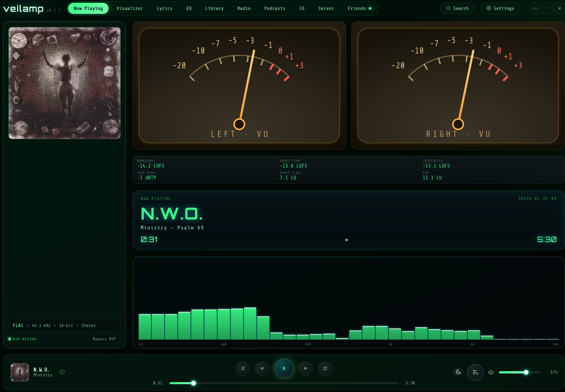Viewport: 565px width, 392px height.
Task: Seek along the bottom progress bar
Action: coord(284,383)
